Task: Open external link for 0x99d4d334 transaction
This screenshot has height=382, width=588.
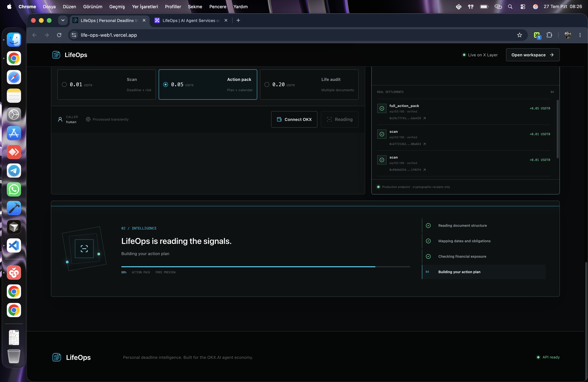Action: click(x=424, y=170)
